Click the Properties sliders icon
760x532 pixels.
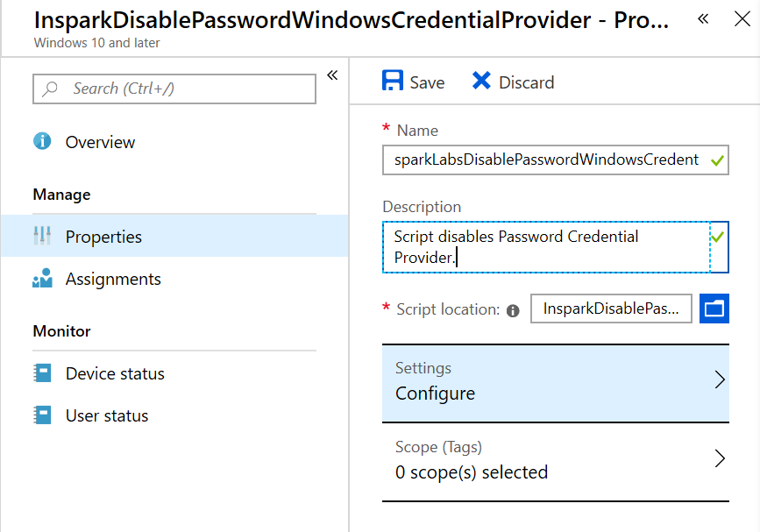click(x=42, y=236)
